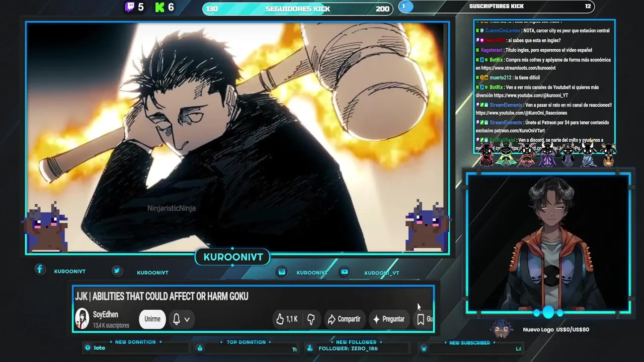Click the New Subscriber crown icon
Image resolution: width=644 pixels, height=362 pixels.
pyautogui.click(x=424, y=348)
